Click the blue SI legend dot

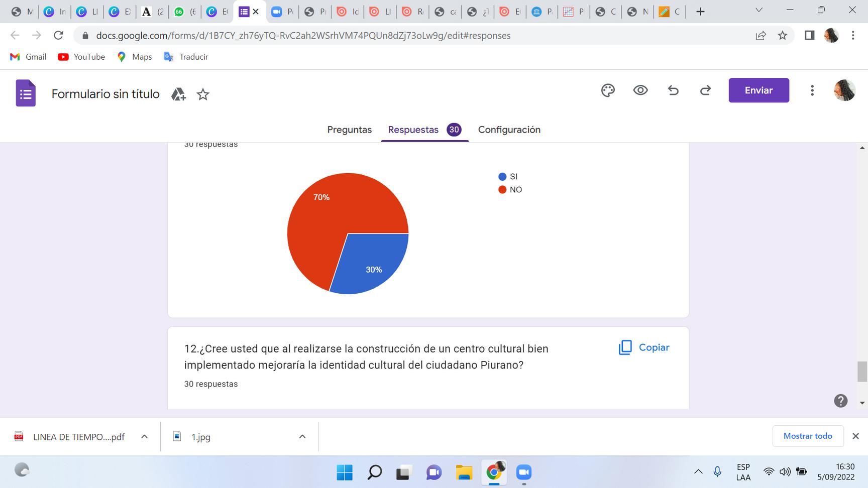pos(502,177)
